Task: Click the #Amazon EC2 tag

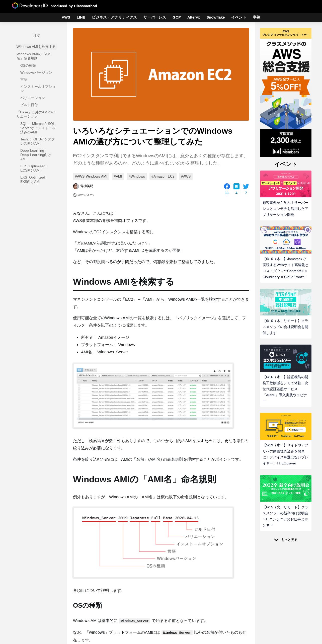Action: point(163,176)
